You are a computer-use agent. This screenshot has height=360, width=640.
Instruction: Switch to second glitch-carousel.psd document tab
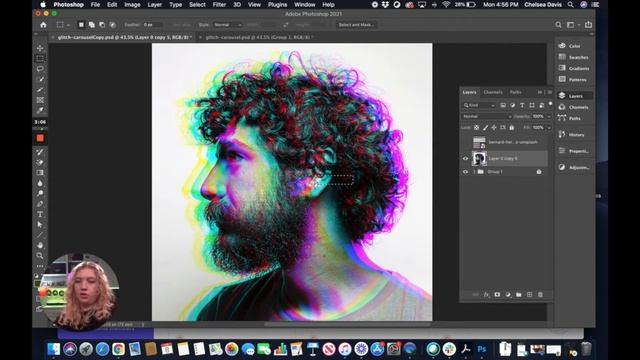pyautogui.click(x=257, y=37)
